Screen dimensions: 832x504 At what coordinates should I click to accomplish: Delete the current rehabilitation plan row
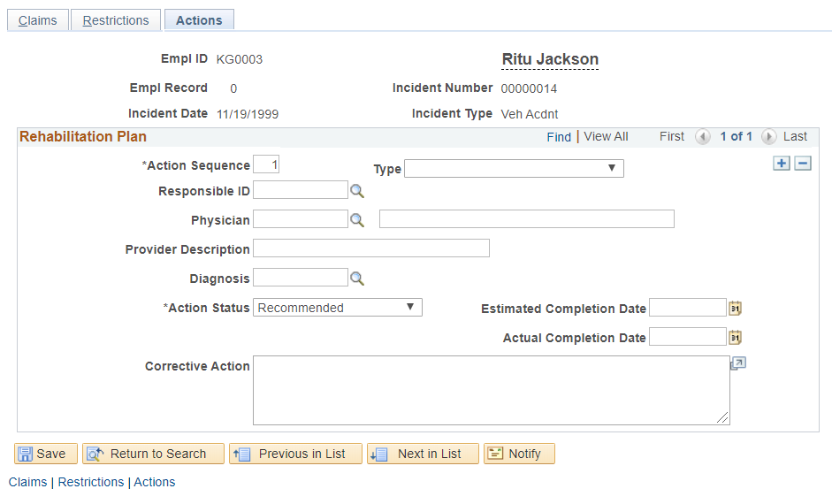pos(803,164)
